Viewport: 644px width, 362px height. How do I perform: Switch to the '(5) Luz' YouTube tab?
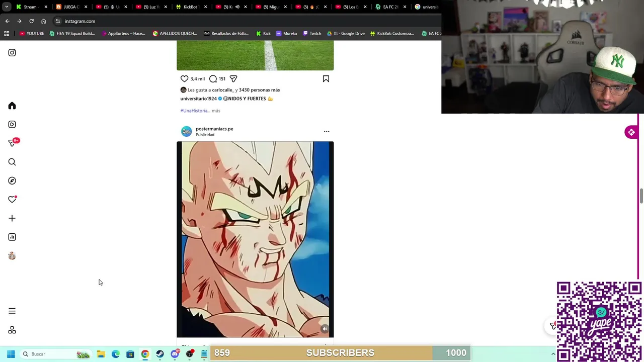coord(151,7)
